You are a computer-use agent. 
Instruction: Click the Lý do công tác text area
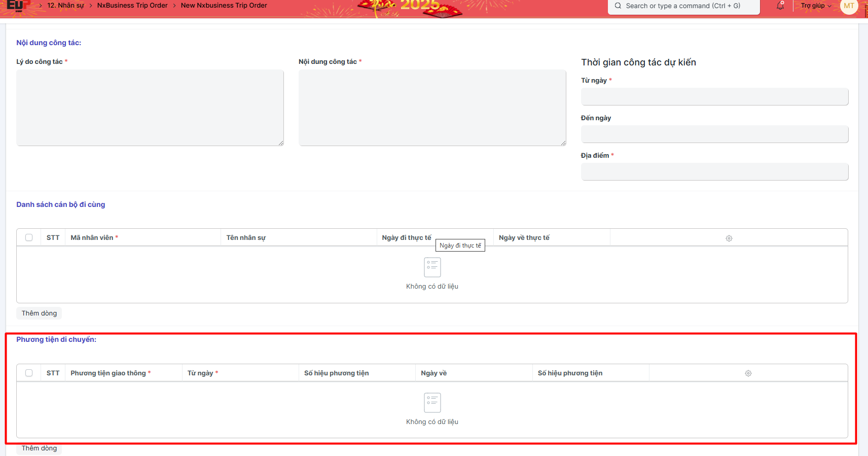point(150,108)
